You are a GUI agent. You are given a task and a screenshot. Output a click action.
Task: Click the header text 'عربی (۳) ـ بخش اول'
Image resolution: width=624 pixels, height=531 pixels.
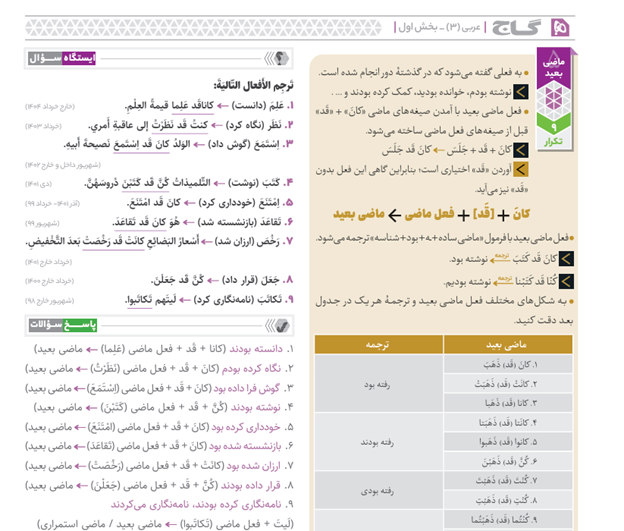[439, 27]
